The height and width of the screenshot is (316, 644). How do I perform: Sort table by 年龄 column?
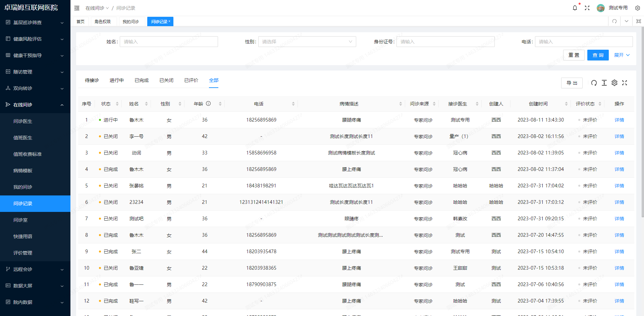(220, 104)
